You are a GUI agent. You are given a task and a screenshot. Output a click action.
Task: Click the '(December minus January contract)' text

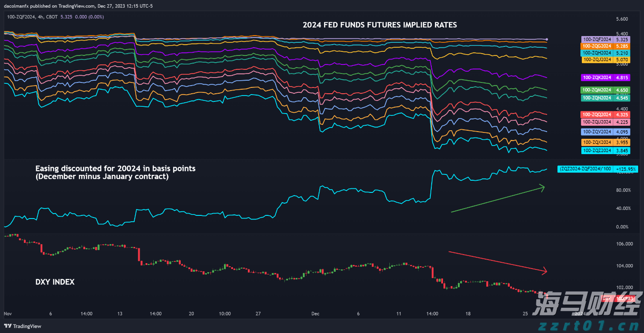pyautogui.click(x=102, y=177)
